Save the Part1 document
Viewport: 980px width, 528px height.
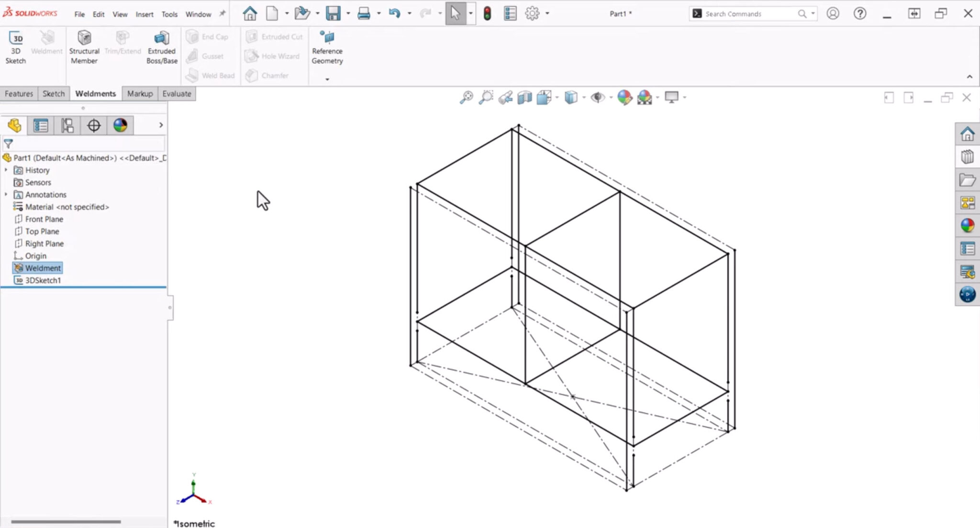click(x=333, y=13)
